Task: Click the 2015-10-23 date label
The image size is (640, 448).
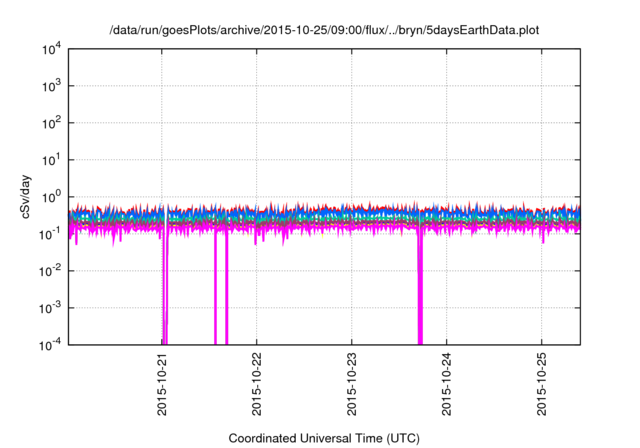Action: pos(352,384)
